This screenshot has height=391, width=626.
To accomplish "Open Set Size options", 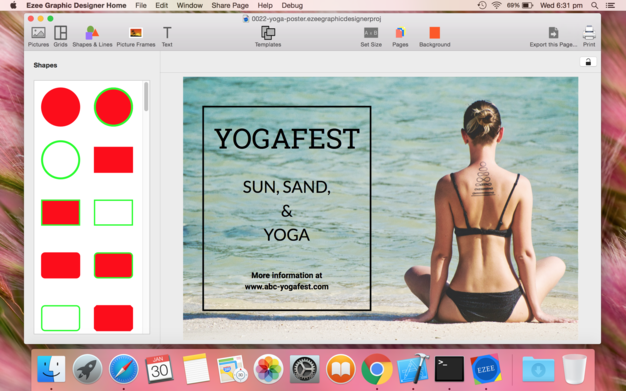I will click(x=371, y=37).
